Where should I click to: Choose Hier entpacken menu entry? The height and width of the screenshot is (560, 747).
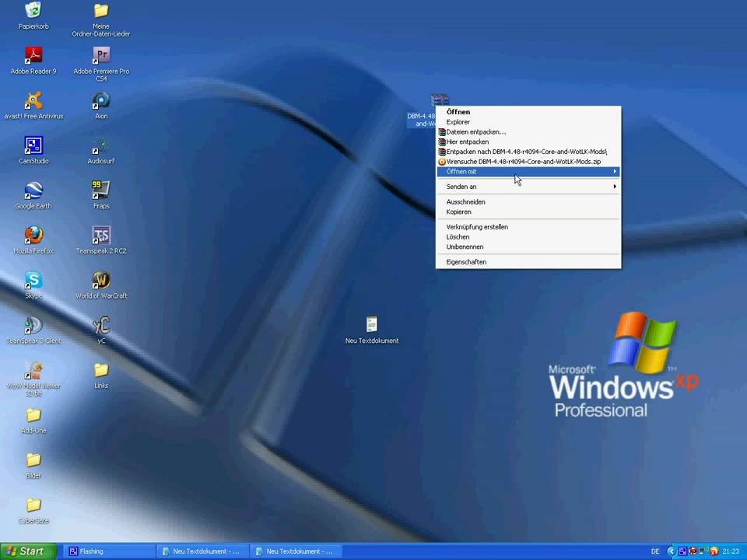click(x=528, y=142)
